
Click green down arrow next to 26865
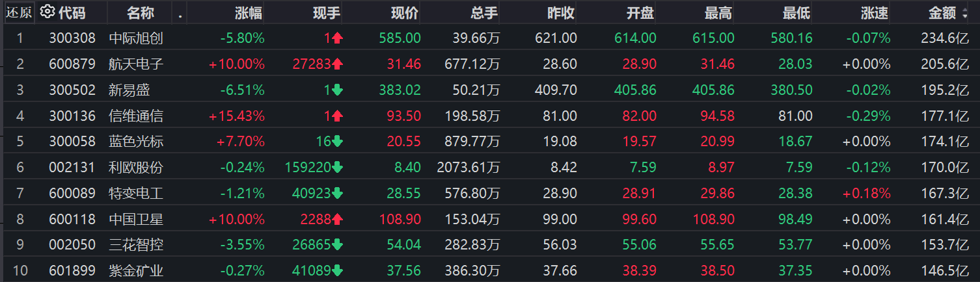pyautogui.click(x=337, y=245)
